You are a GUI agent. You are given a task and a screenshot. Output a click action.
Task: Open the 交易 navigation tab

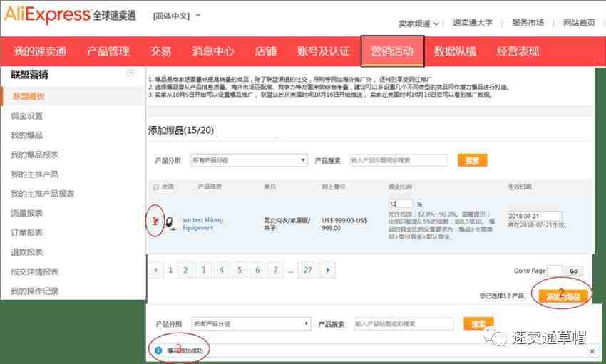[x=160, y=51]
